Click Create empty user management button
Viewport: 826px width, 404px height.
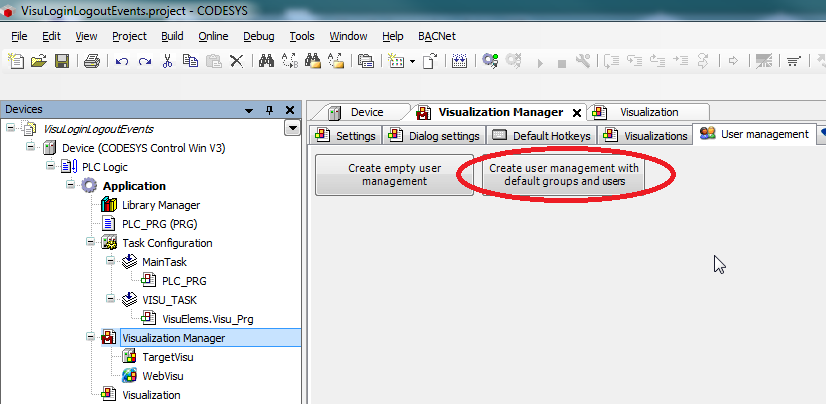tap(394, 175)
